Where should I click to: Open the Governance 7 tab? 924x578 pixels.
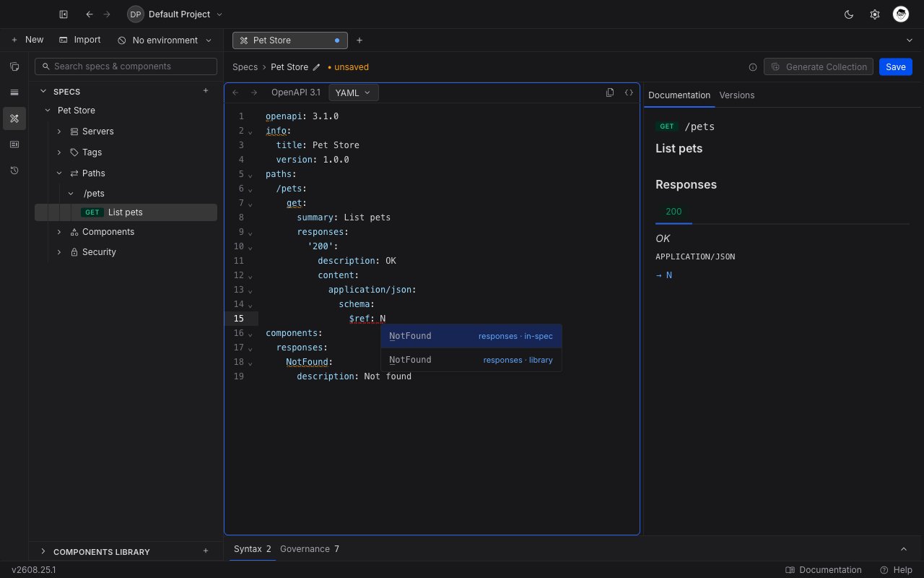310,549
